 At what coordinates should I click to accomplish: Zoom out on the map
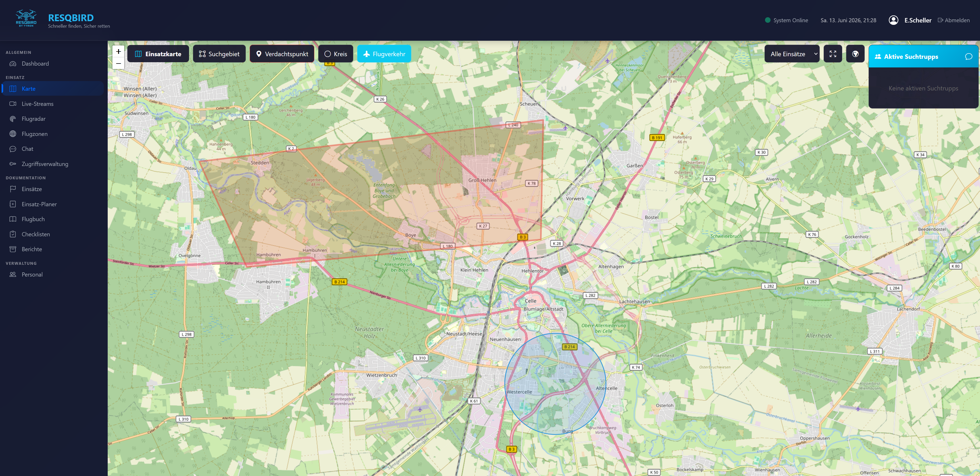tap(118, 63)
